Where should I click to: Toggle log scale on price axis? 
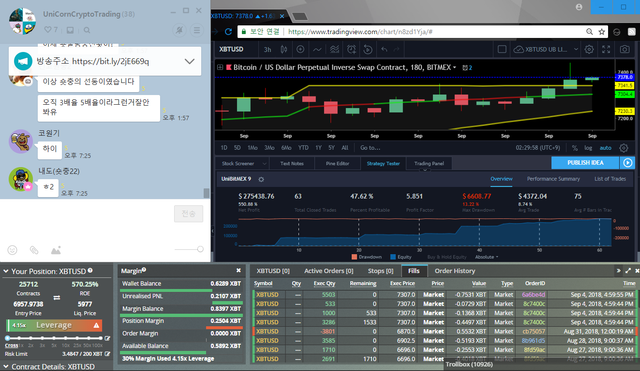(588, 148)
